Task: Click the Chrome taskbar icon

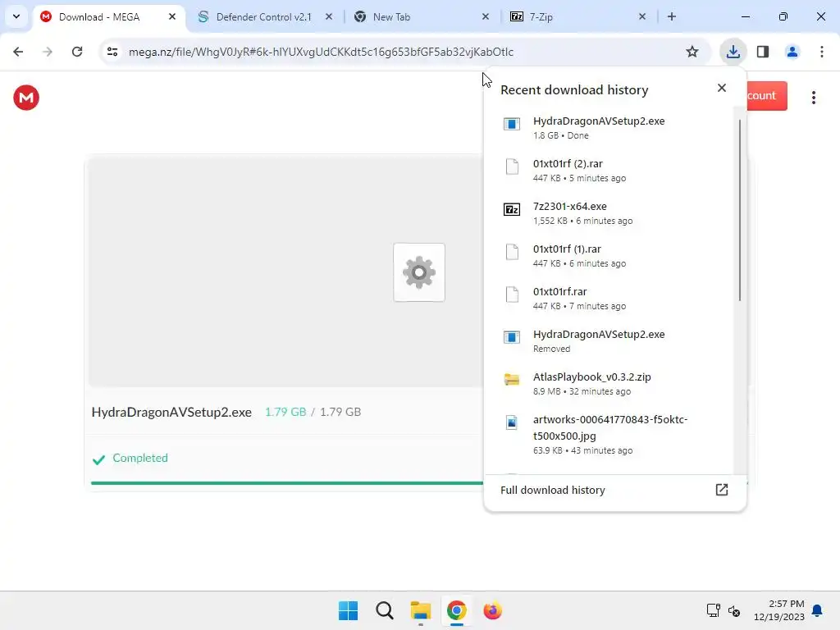Action: pyautogui.click(x=456, y=610)
